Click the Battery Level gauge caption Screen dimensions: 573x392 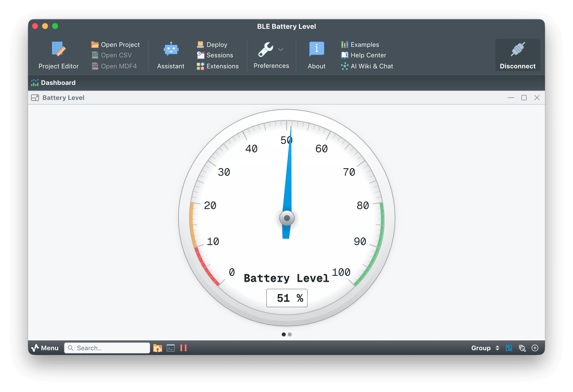(x=286, y=278)
